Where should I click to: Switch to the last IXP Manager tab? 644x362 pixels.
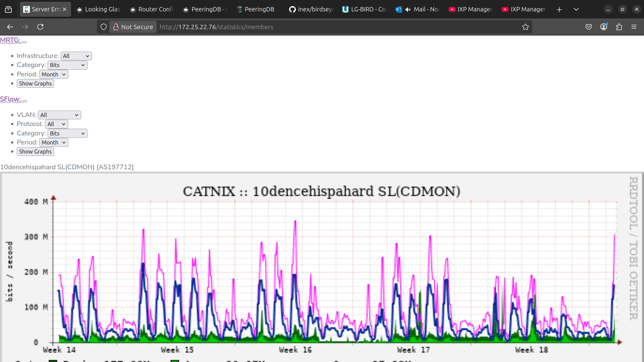tap(524, 9)
